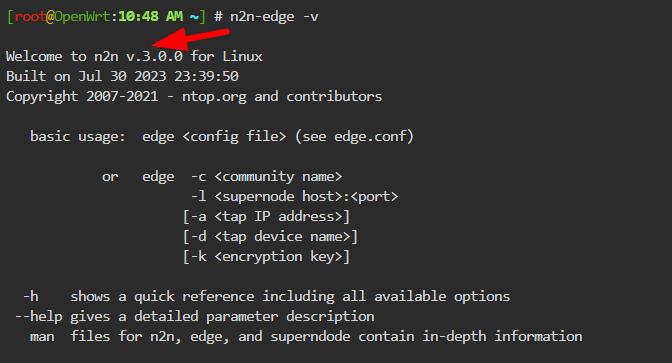The height and width of the screenshot is (363, 672).
Task: Click the '<config file>' placeholder text
Action: pos(234,137)
